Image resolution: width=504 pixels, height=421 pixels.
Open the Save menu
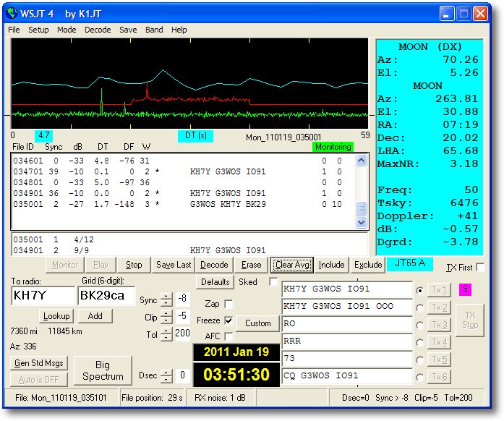(x=128, y=30)
